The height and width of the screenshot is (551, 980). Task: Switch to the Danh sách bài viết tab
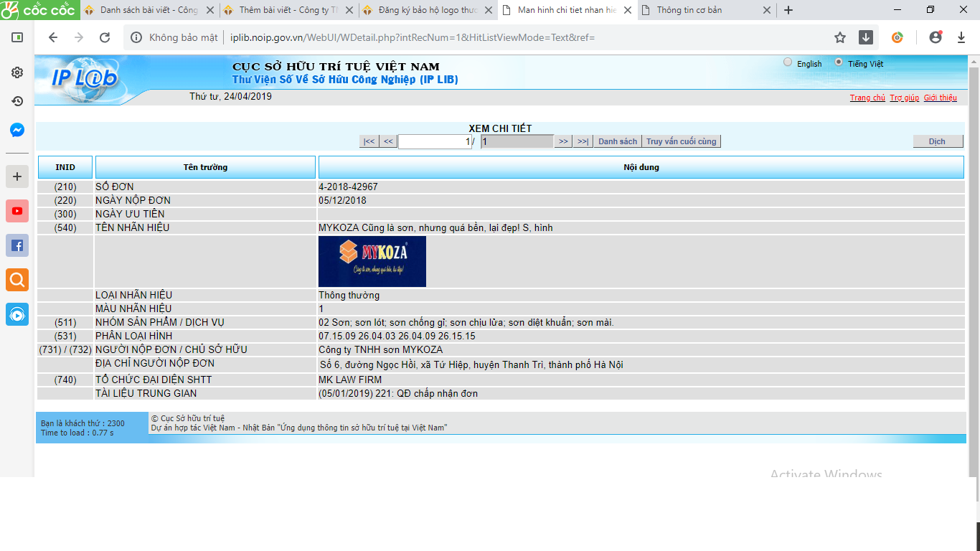click(x=148, y=10)
